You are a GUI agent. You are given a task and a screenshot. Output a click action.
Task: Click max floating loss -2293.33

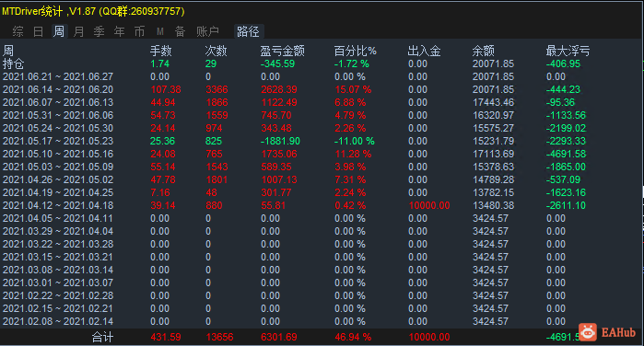coord(566,141)
